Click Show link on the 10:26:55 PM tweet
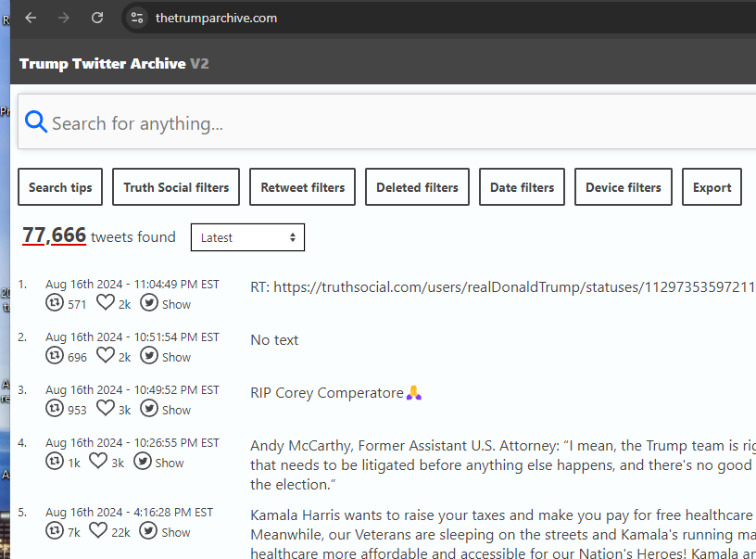 (x=170, y=463)
